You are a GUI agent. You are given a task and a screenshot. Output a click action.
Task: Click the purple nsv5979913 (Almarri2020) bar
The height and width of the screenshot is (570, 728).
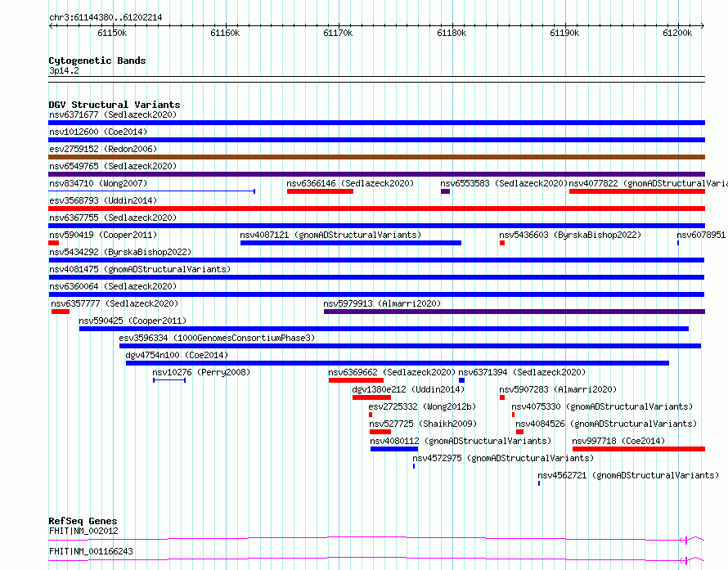(515, 312)
